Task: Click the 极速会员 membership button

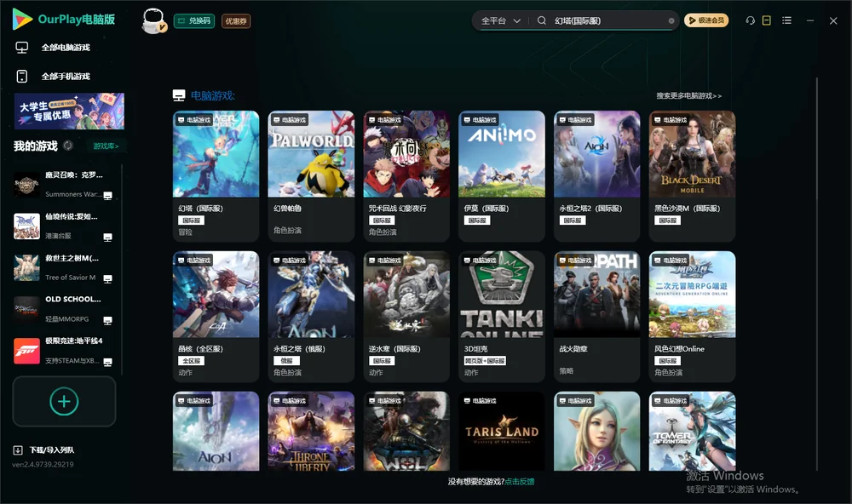Action: click(706, 20)
